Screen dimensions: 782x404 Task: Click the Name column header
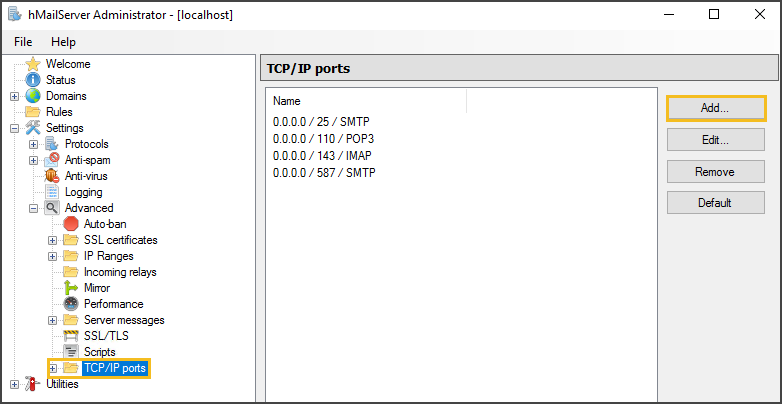point(367,101)
